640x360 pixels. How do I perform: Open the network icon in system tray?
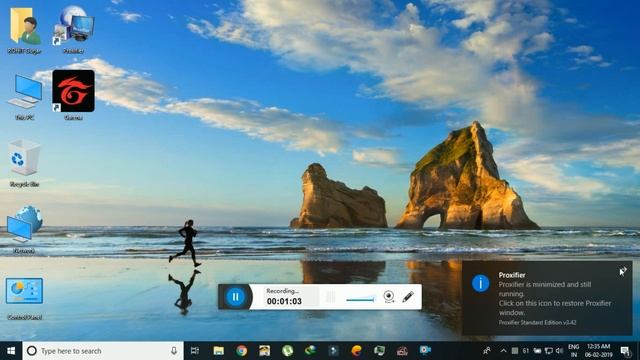[549, 351]
